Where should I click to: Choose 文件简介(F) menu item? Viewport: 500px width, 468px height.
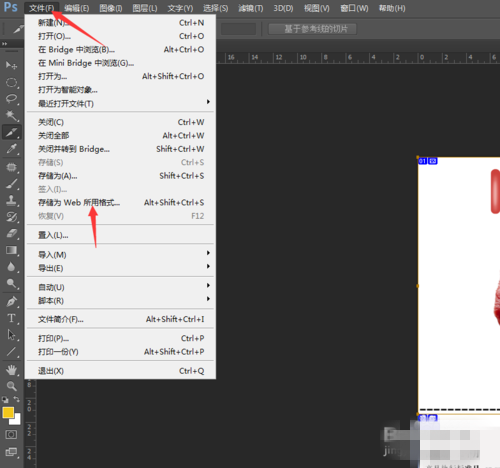pos(120,319)
